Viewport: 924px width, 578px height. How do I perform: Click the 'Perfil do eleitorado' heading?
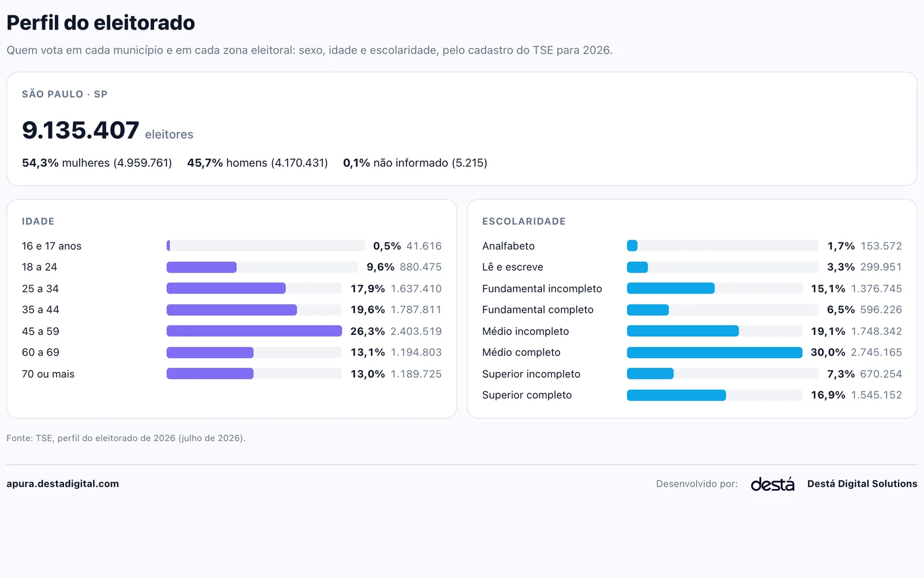[x=100, y=23]
